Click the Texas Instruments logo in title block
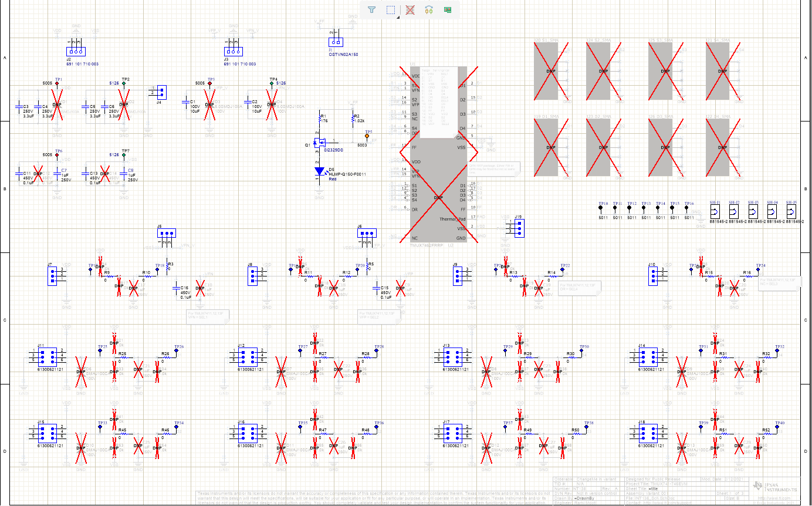812x506 pixels. 758,486
